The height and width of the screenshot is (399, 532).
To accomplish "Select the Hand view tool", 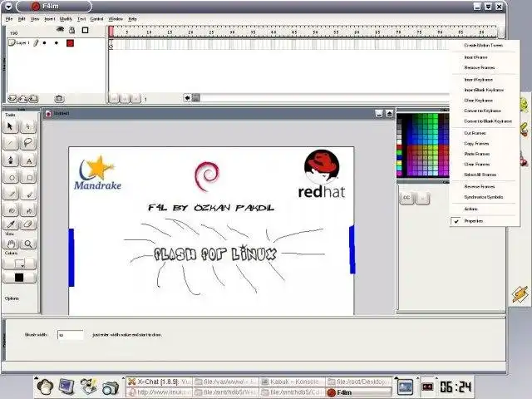I will pyautogui.click(x=11, y=244).
